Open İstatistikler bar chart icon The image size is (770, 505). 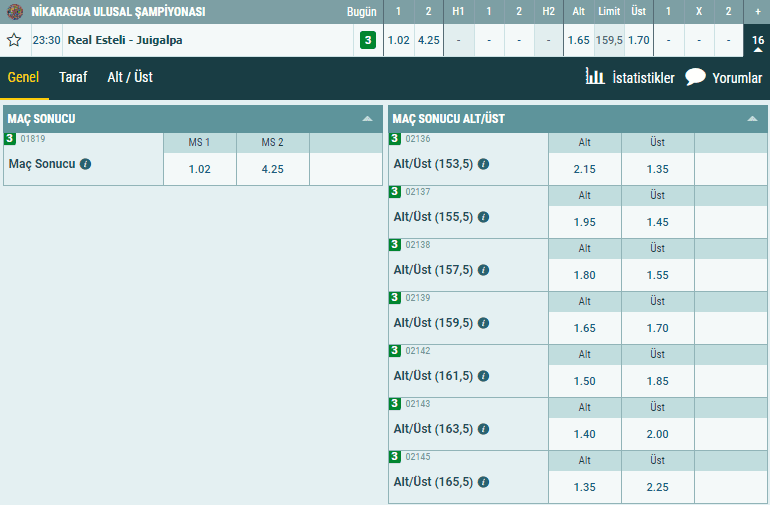[x=595, y=76]
